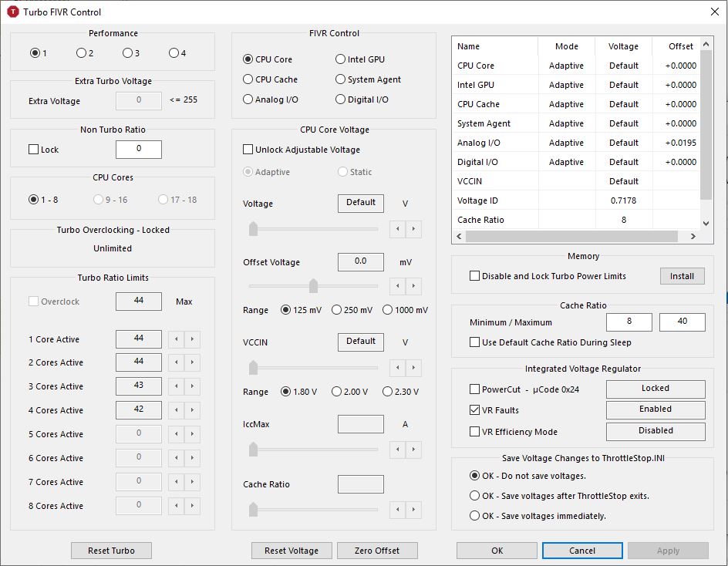Click the PowerCut Locked button

(656, 389)
